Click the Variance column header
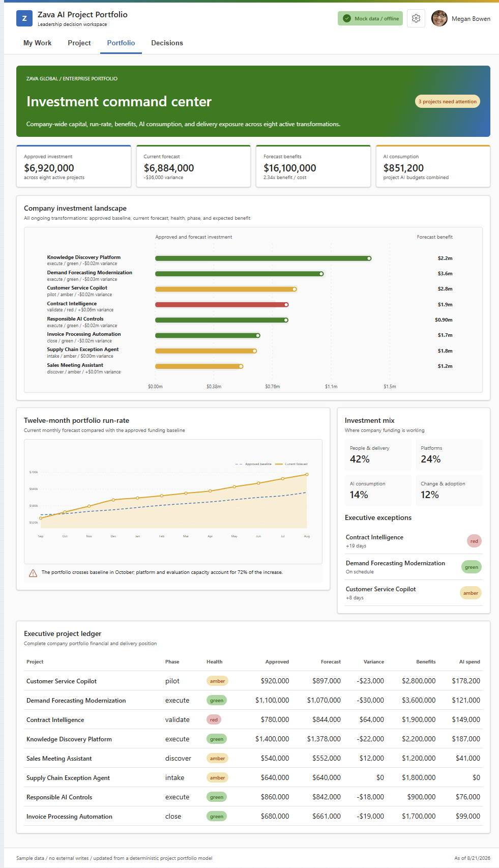 click(374, 662)
